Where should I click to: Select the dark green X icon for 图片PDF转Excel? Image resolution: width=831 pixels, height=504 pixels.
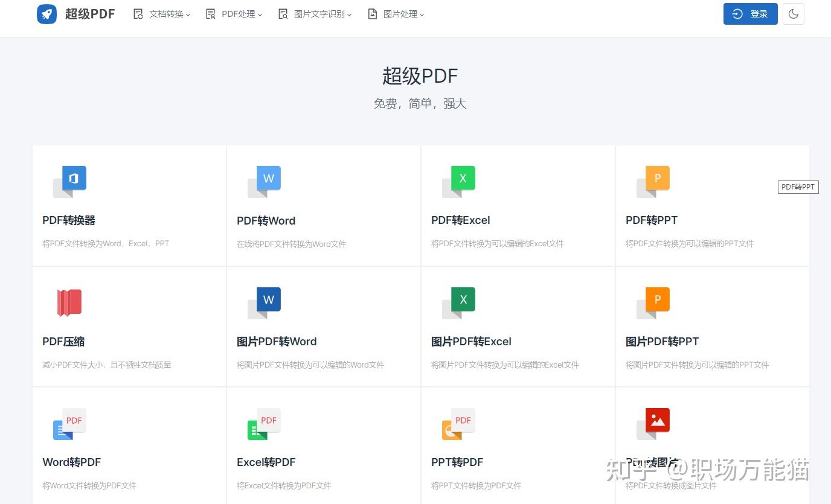[x=463, y=299]
